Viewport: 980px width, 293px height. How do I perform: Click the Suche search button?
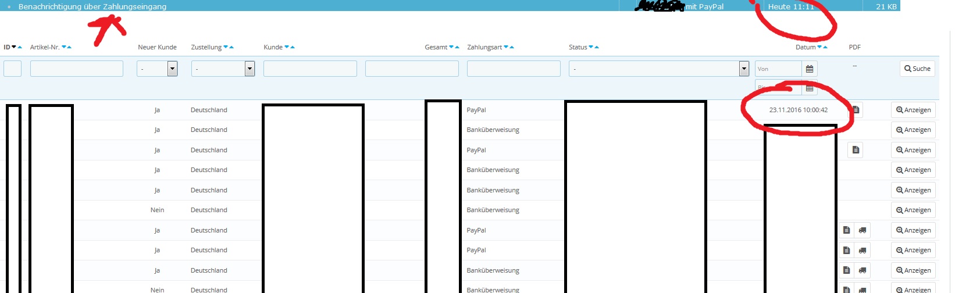pyautogui.click(x=917, y=69)
